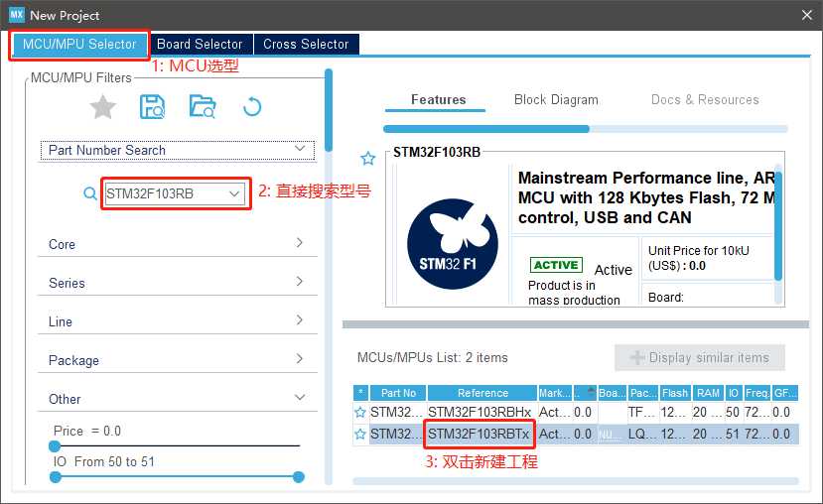Close the New Project window
This screenshot has height=504, width=823.
tap(807, 15)
